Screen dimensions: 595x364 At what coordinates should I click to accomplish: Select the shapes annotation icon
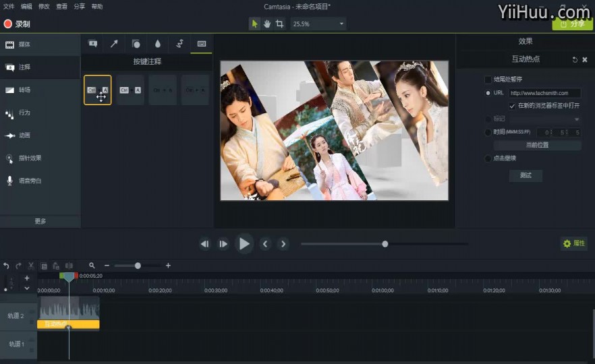coord(136,44)
